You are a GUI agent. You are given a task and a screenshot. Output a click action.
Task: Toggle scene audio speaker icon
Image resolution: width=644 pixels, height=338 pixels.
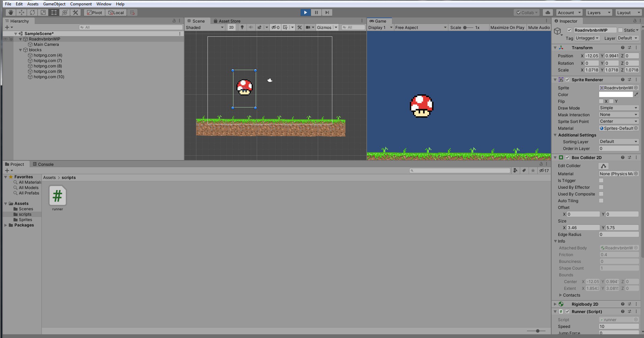251,27
